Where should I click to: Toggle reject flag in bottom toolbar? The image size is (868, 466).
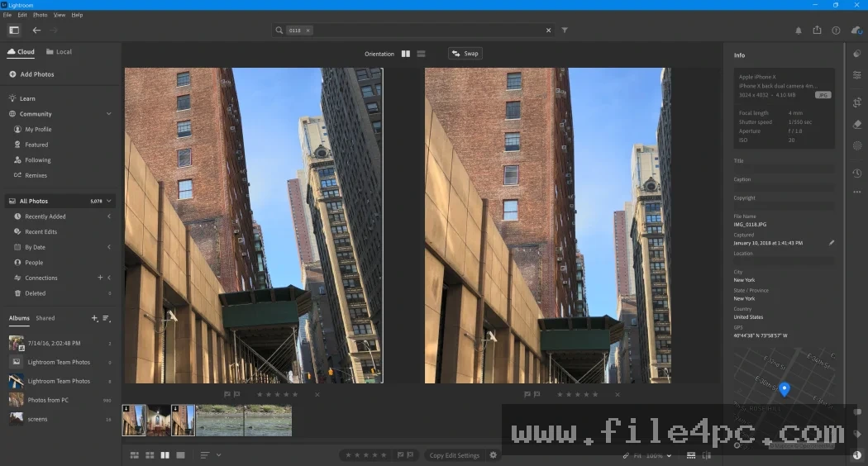pos(410,455)
